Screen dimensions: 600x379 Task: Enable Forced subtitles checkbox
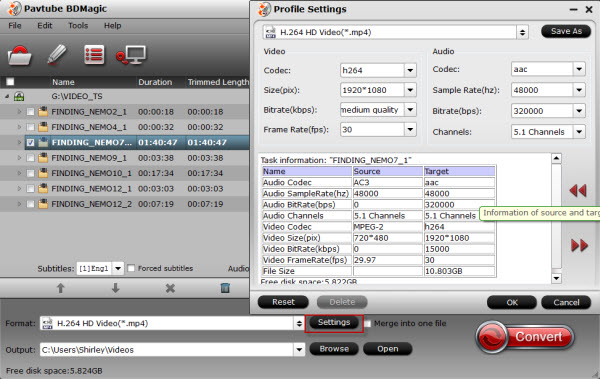(131, 268)
